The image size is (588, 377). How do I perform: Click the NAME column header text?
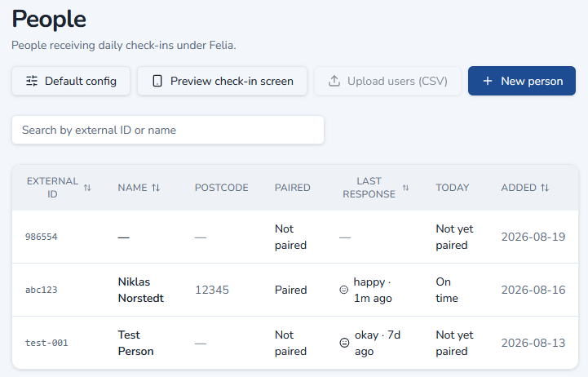tap(132, 188)
